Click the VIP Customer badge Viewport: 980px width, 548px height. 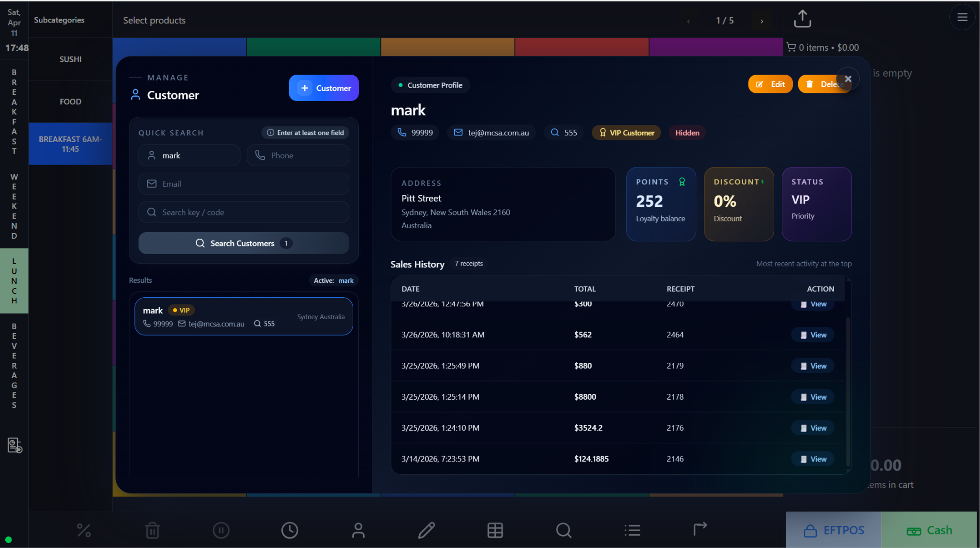(x=626, y=133)
